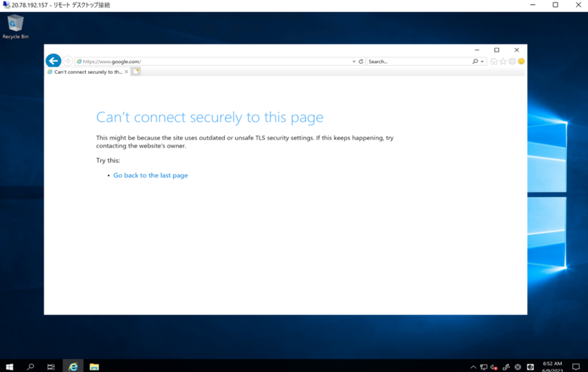Click the circled X tray icon
The width and height of the screenshot is (588, 372).
[518, 367]
